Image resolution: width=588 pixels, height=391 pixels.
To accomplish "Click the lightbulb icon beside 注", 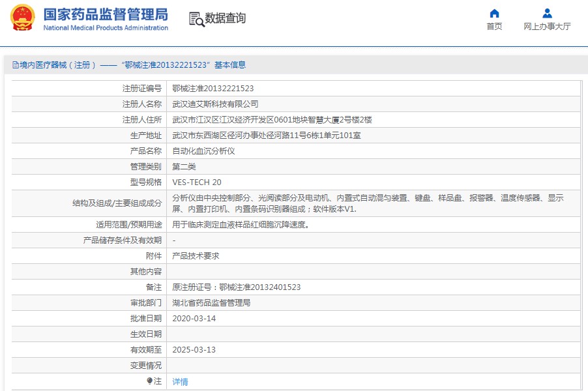I will pyautogui.click(x=150, y=381).
